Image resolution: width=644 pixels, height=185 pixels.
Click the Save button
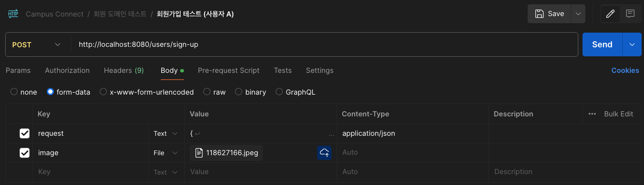(x=549, y=14)
